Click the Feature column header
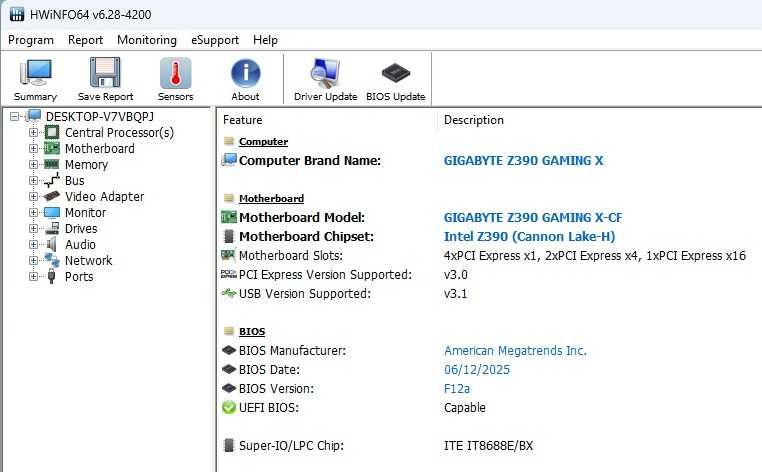This screenshot has height=472, width=762. coord(242,120)
